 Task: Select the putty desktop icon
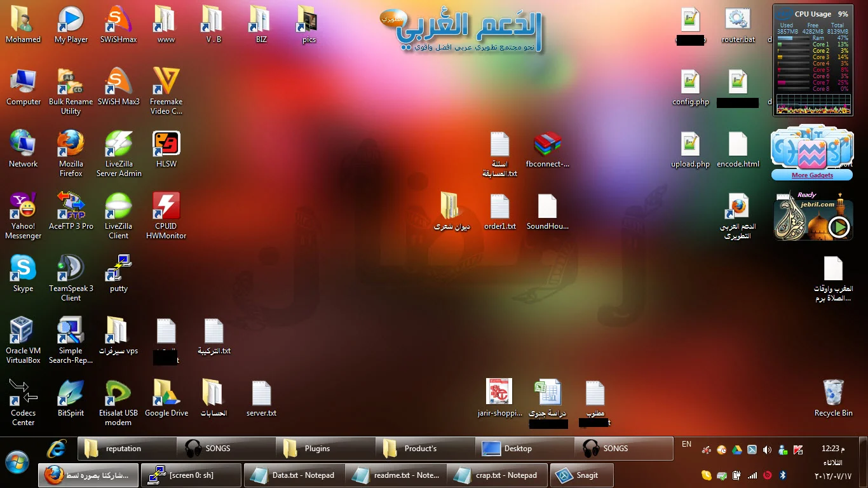[x=118, y=269]
